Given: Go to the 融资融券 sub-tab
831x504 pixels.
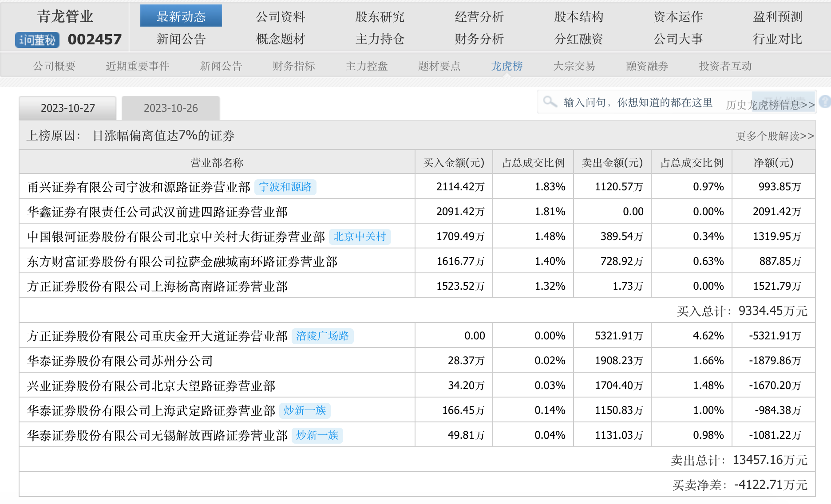Looking at the screenshot, I should point(647,66).
